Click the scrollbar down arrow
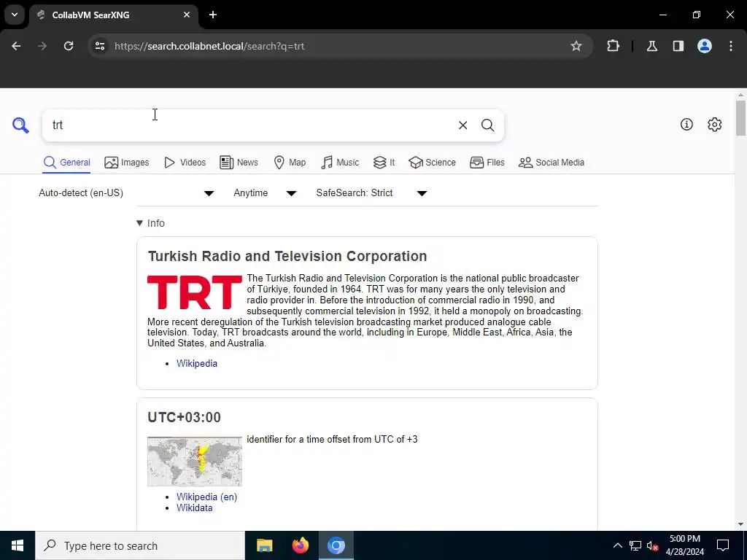This screenshot has width=747, height=560. pyautogui.click(x=741, y=524)
